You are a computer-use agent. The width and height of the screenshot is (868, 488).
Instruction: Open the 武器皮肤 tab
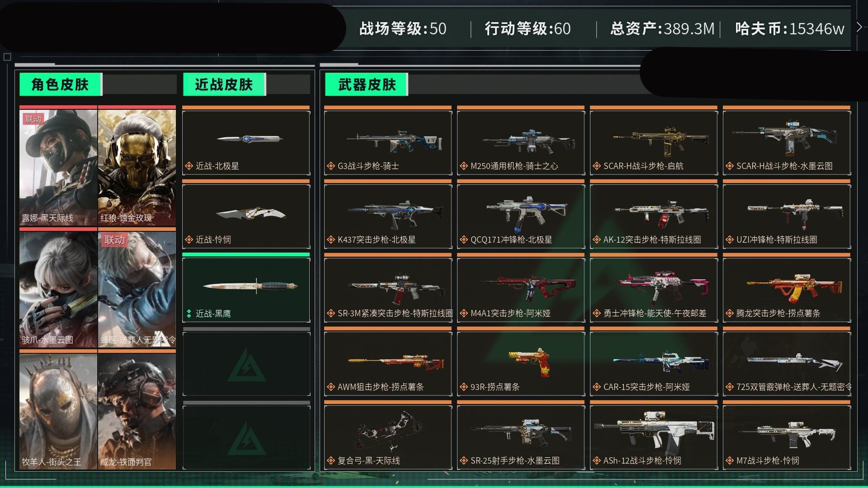[367, 84]
